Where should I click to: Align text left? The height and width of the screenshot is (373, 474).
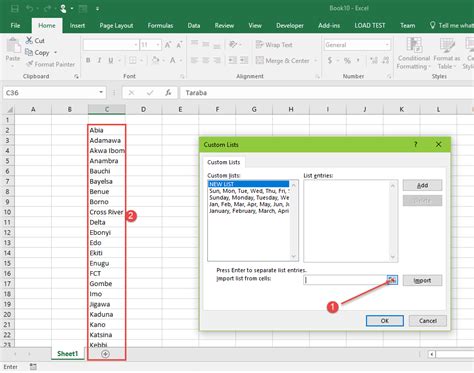[195, 60]
